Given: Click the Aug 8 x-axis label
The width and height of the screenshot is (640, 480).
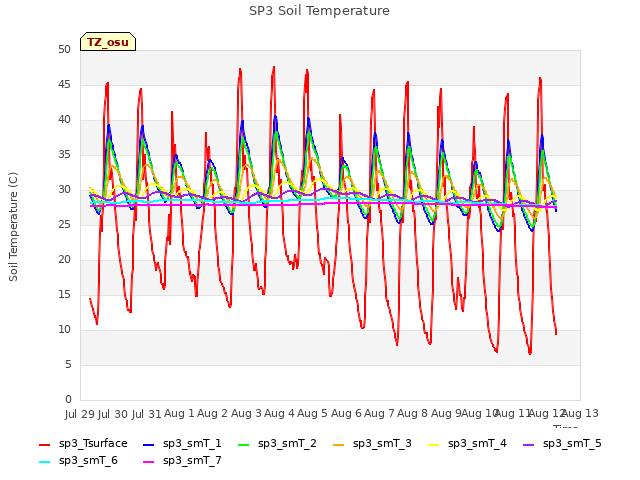Looking at the screenshot, I should coord(412,414).
